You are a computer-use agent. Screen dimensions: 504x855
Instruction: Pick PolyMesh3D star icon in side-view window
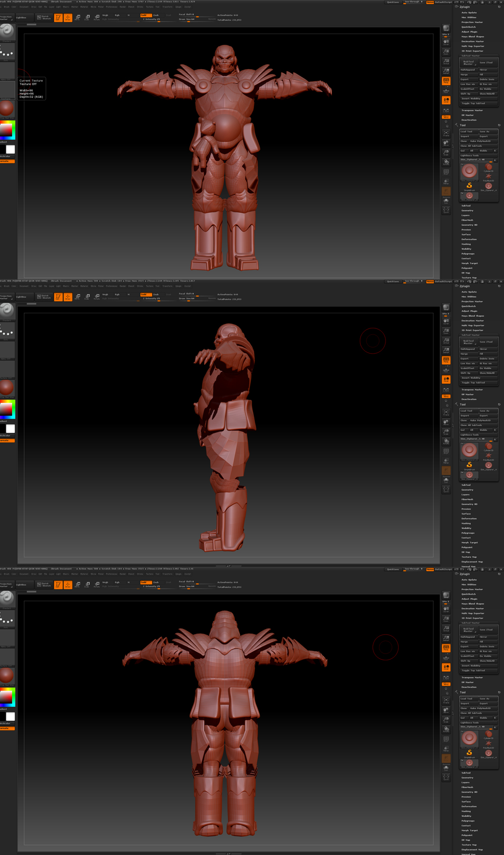point(488,455)
